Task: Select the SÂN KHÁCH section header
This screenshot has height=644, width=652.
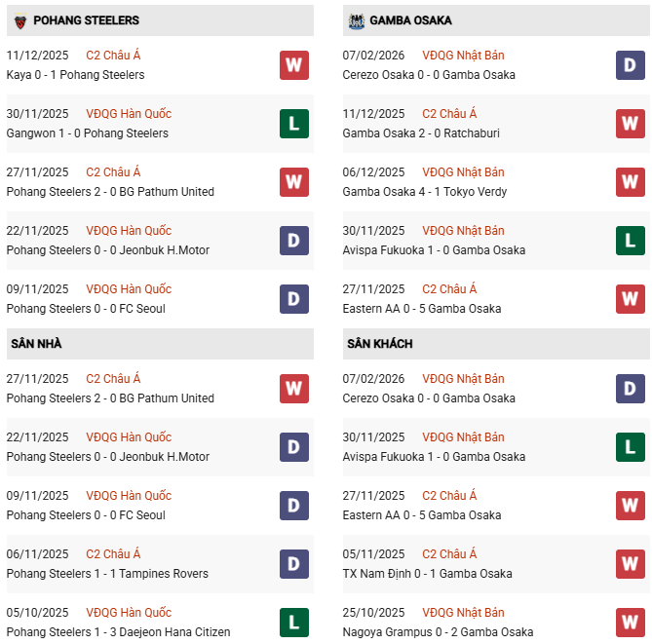Action: pos(379,344)
